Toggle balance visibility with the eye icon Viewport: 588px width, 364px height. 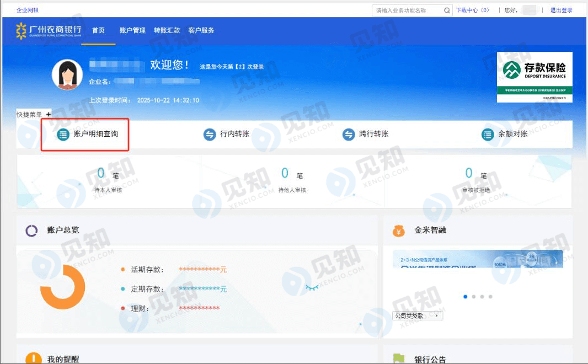[x=312, y=287]
